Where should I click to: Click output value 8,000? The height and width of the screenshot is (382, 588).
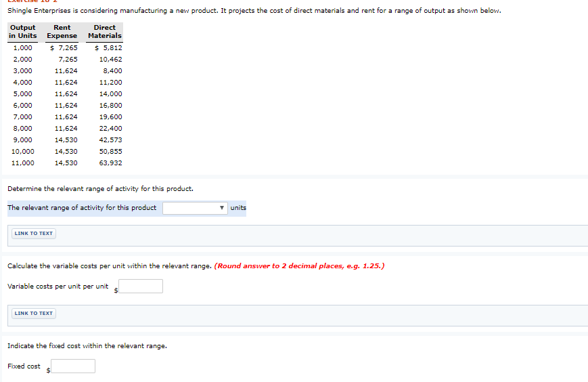tap(23, 128)
